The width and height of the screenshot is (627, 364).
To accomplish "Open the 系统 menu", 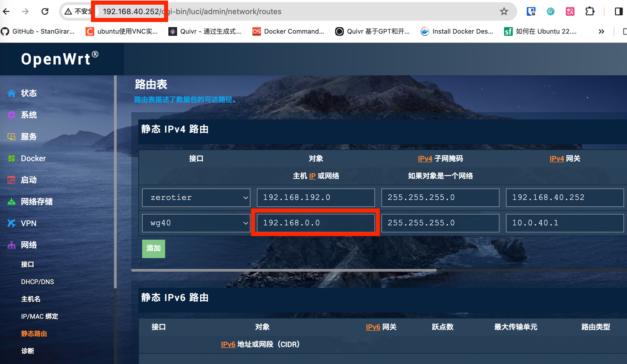I will 29,115.
